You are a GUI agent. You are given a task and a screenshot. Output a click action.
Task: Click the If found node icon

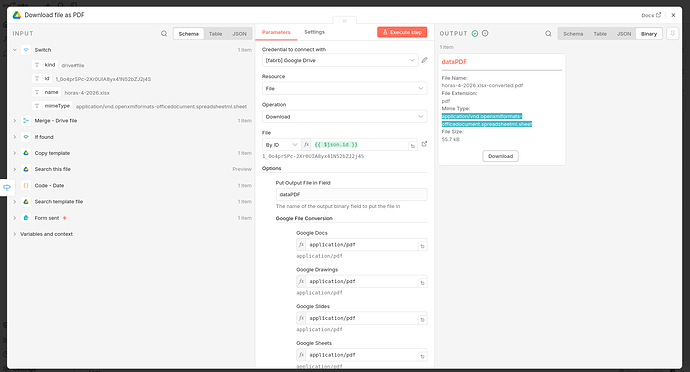coord(26,137)
